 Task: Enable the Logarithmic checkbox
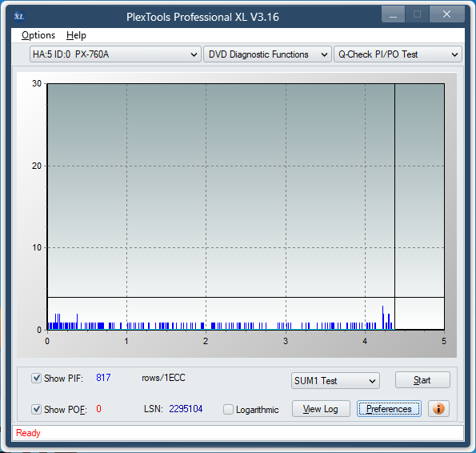tap(228, 409)
